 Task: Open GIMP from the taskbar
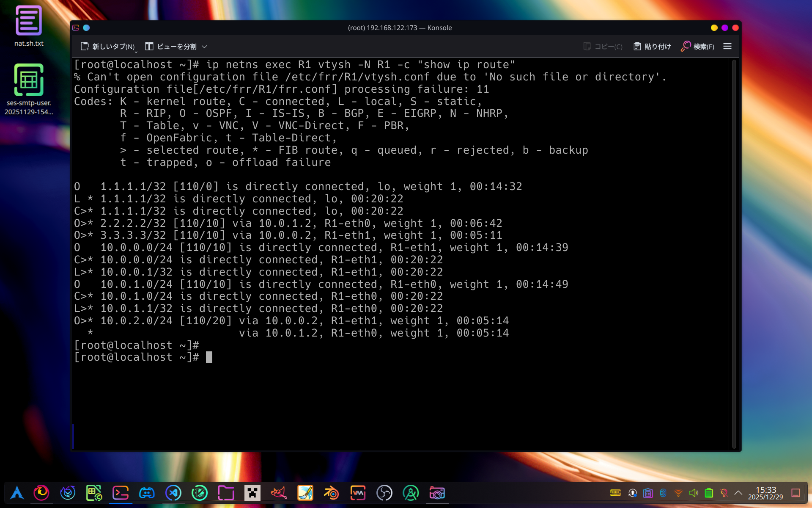(279, 493)
